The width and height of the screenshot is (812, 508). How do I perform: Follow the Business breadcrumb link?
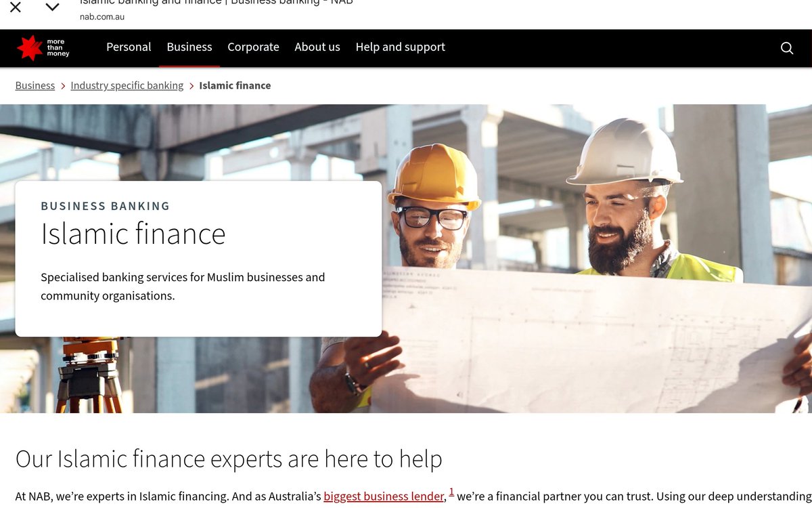coord(35,85)
